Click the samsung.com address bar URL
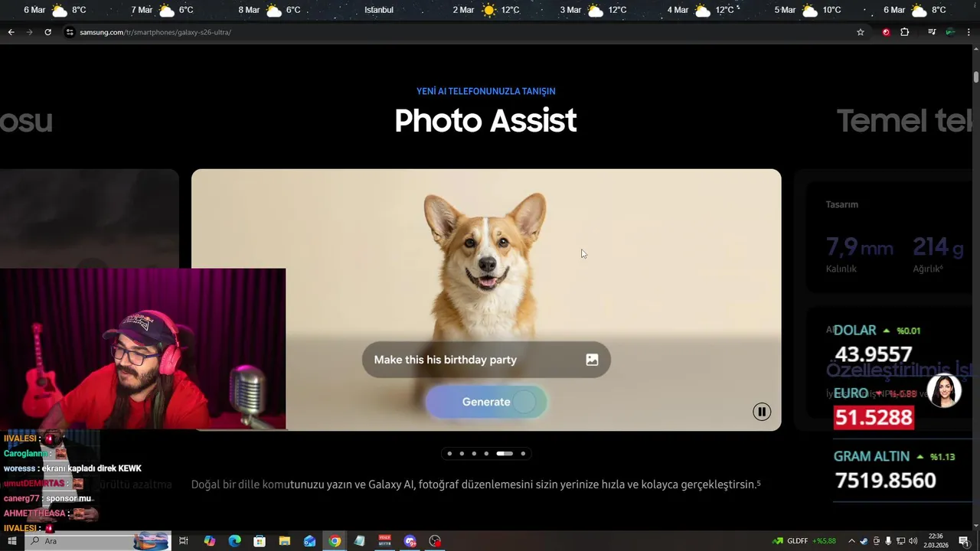The width and height of the screenshot is (980, 551). click(155, 32)
